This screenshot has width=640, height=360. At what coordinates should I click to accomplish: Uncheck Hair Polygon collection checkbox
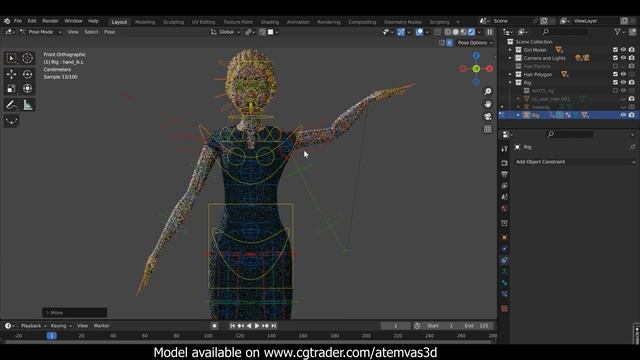[x=615, y=74]
